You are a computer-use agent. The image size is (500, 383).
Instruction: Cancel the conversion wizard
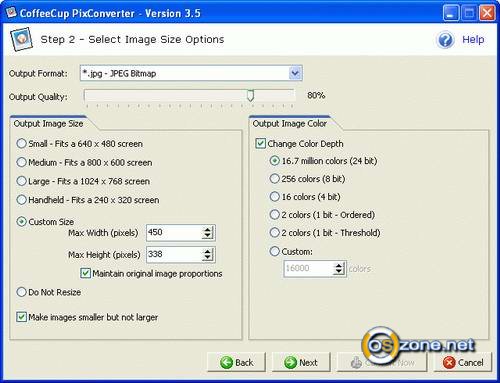point(463,362)
